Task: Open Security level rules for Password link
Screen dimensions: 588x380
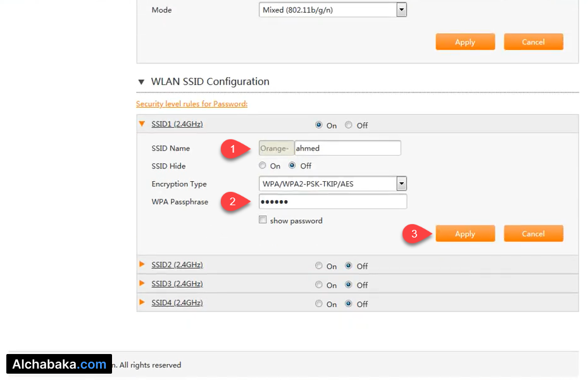Action: point(192,103)
